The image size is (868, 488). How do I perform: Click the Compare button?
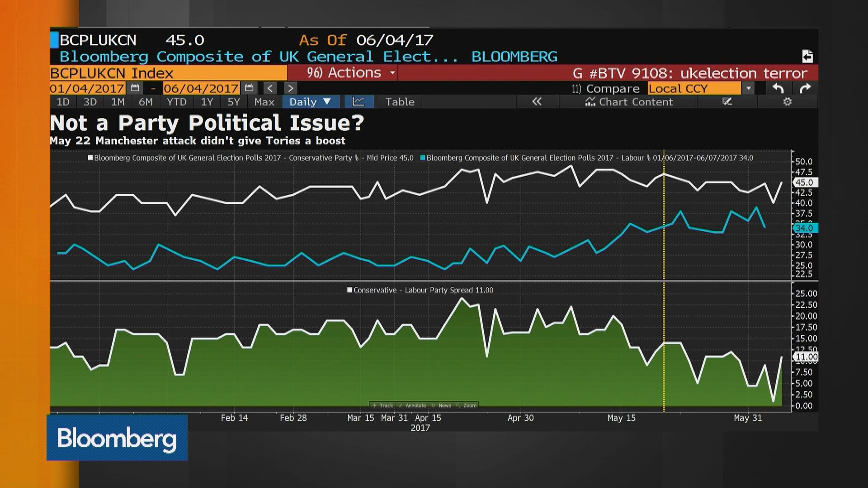(x=606, y=89)
